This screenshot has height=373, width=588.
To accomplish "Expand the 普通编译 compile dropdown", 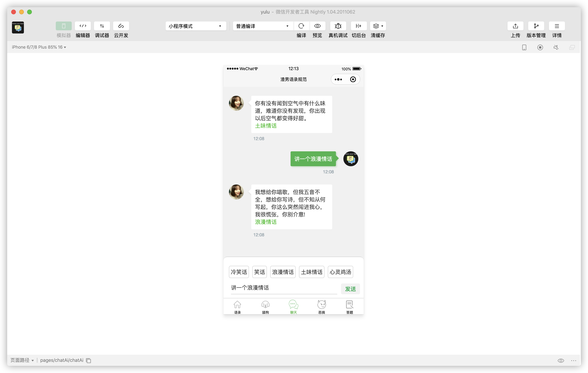I will tap(263, 26).
